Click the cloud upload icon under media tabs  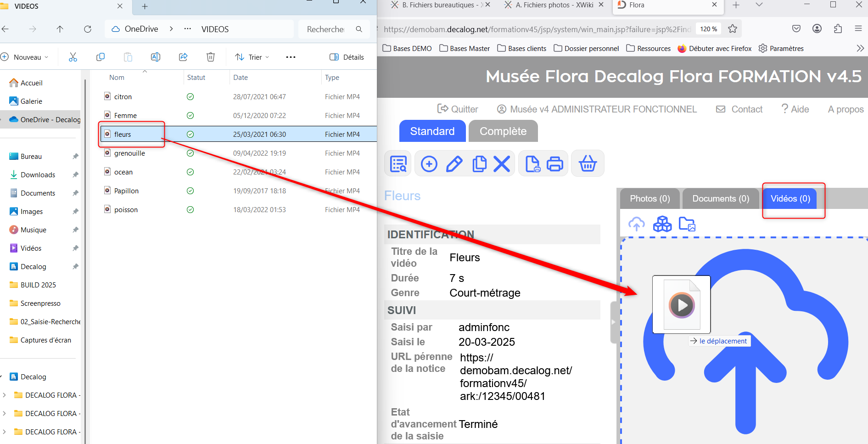click(x=636, y=224)
